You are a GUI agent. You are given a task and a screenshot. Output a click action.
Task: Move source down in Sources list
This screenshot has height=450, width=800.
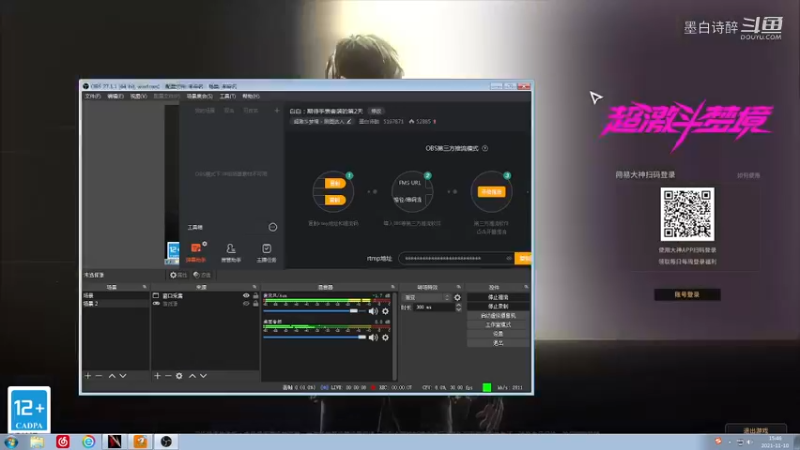204,376
